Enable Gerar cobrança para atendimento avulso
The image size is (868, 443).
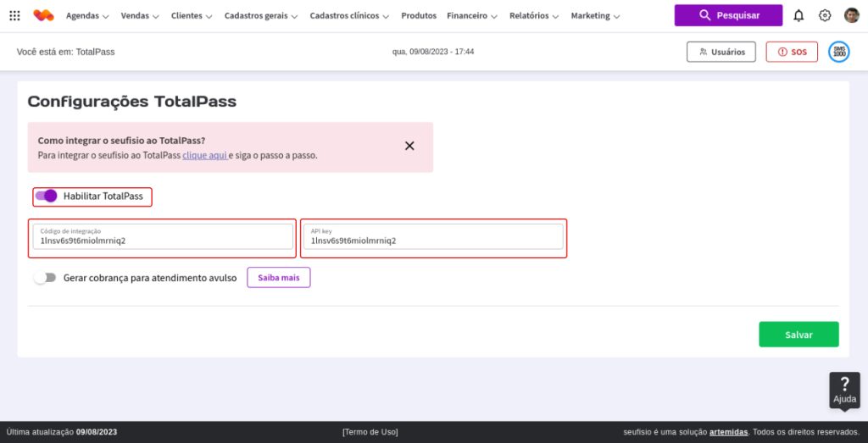pyautogui.click(x=44, y=278)
